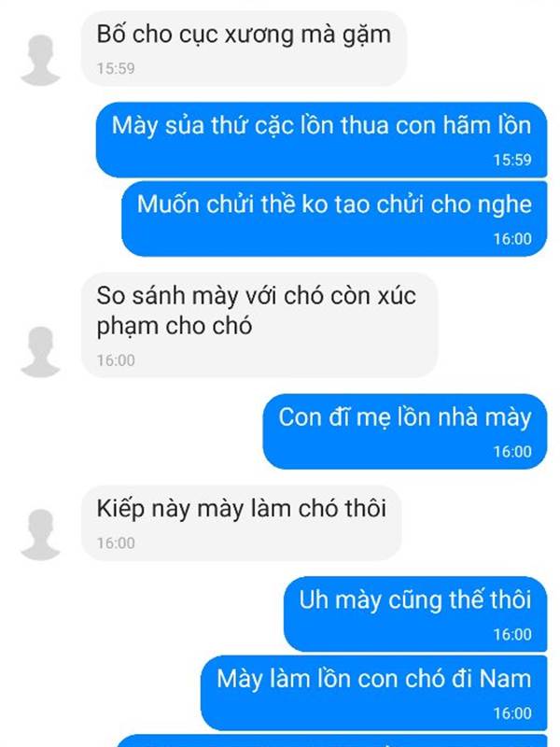Tap blue bubble ending with "nhà mày"

pyautogui.click(x=405, y=431)
